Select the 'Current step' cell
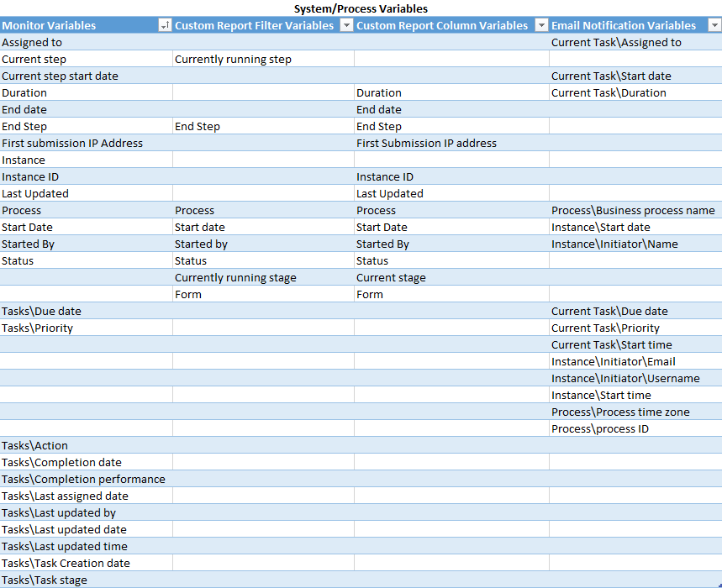This screenshot has width=722, height=588. point(86,59)
